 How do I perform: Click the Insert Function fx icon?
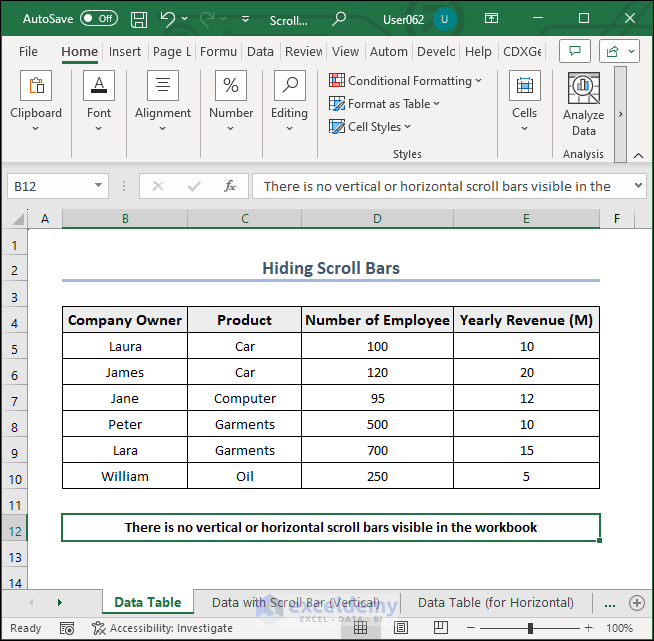[x=229, y=186]
